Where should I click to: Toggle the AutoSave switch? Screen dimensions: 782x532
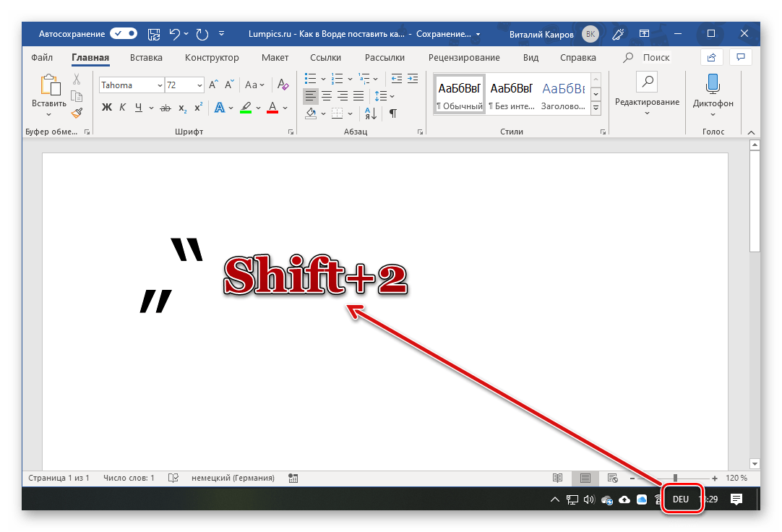124,33
